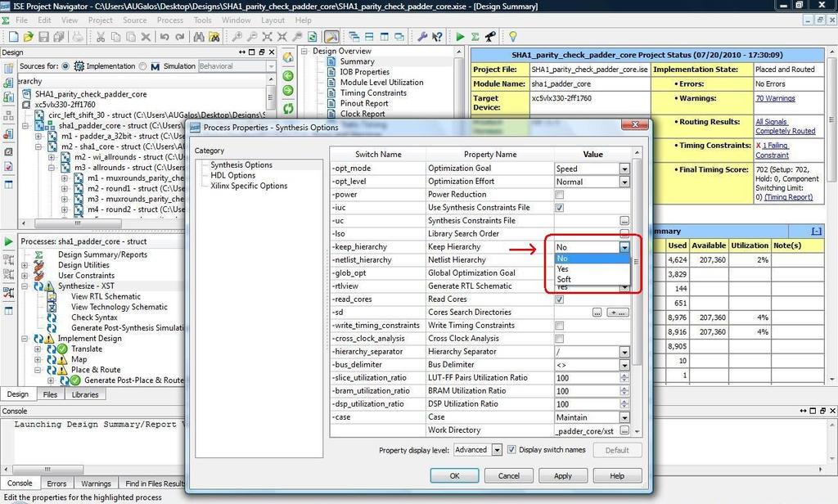Open the Optimization Effort dropdown
This screenshot has height=504, width=838.
(x=624, y=182)
